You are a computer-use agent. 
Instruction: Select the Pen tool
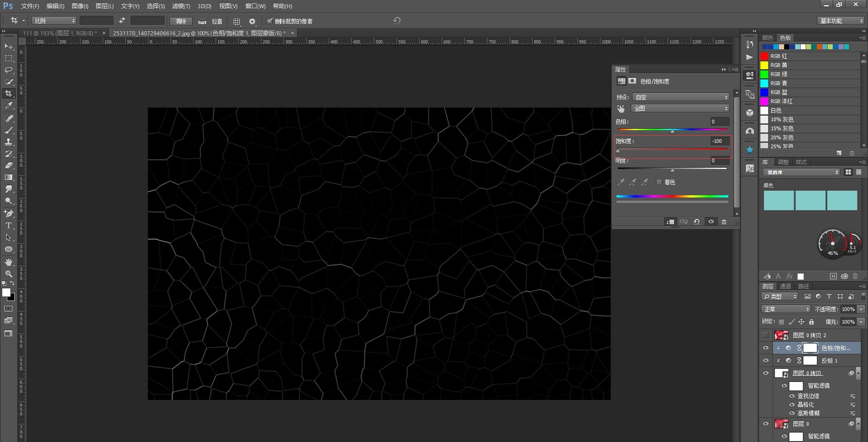pyautogui.click(x=9, y=213)
